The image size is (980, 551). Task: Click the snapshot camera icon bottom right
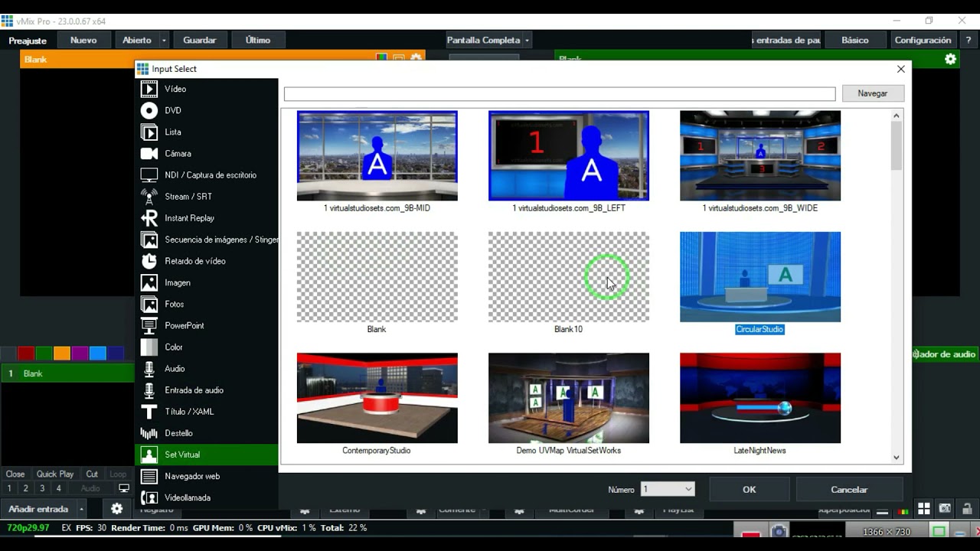point(945,509)
